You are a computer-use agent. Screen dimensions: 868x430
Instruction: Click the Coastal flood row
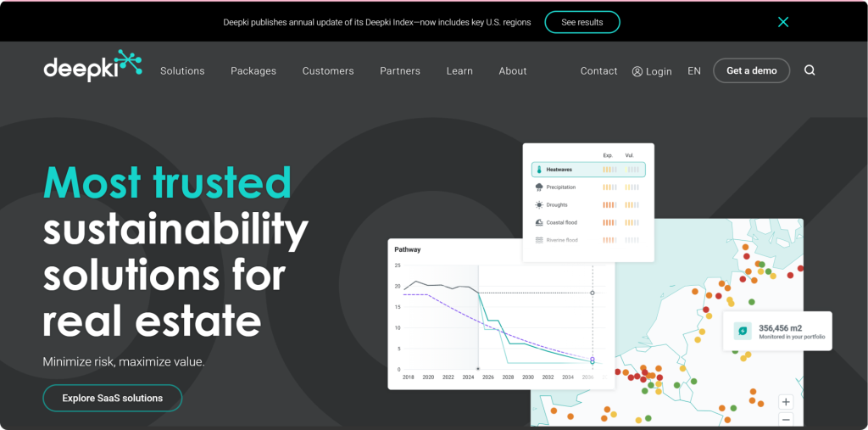(x=587, y=223)
